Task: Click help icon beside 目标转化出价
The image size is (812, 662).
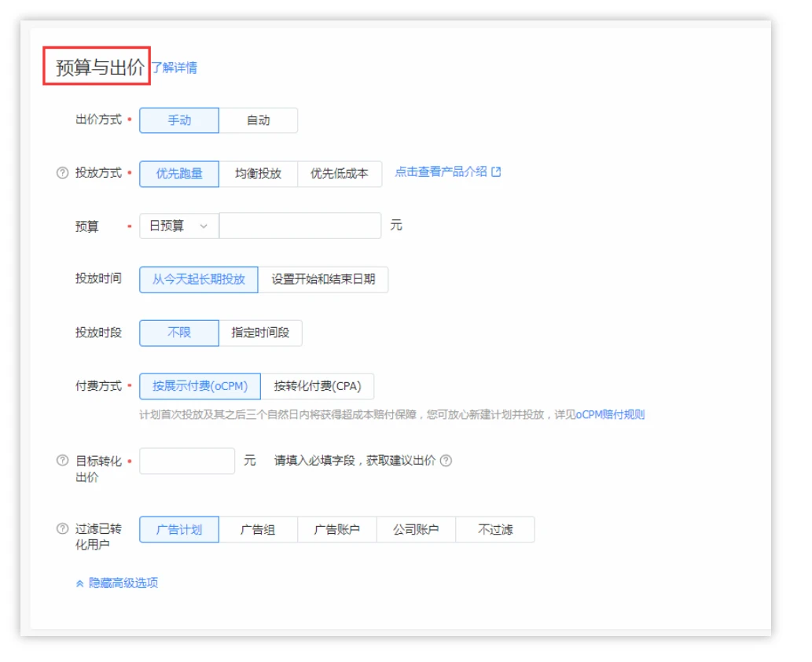Action: pyautogui.click(x=62, y=461)
